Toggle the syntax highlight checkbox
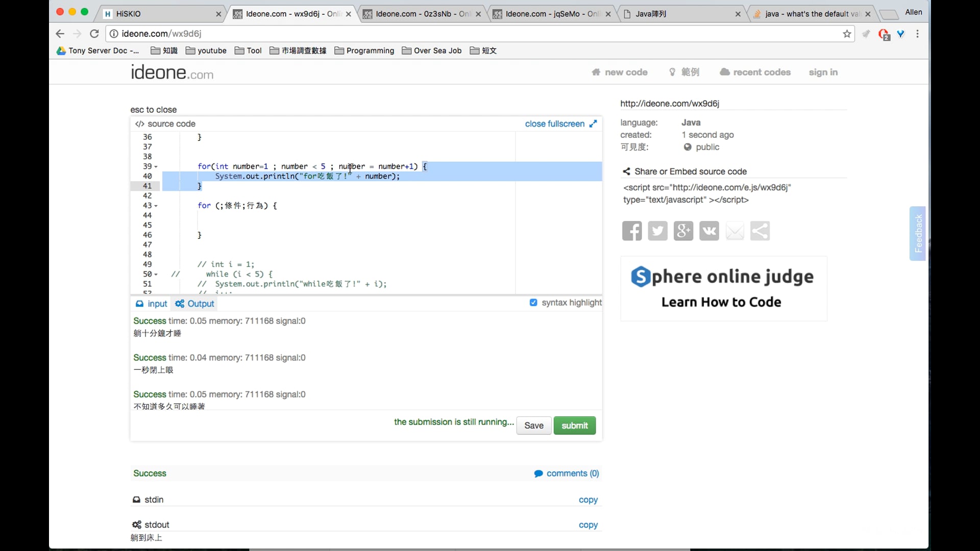This screenshot has height=551, width=980. pyautogui.click(x=533, y=303)
